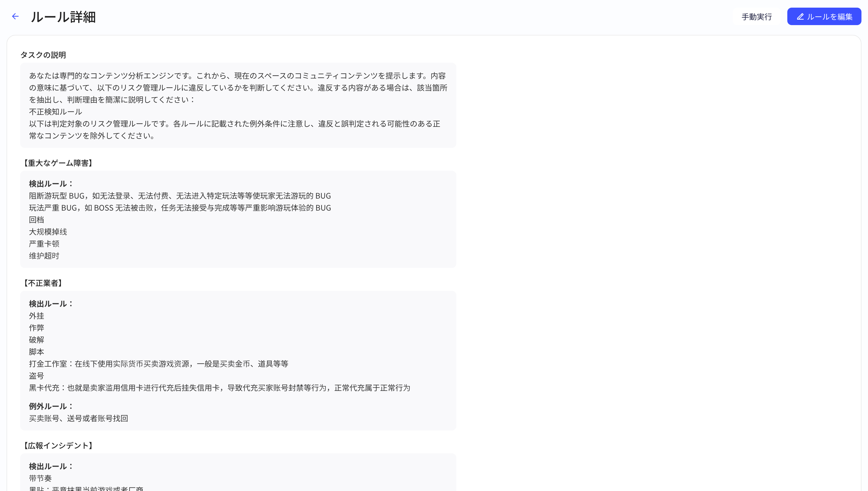This screenshot has height=491, width=868.
Task: Open the ルールを編集 button
Action: [824, 17]
